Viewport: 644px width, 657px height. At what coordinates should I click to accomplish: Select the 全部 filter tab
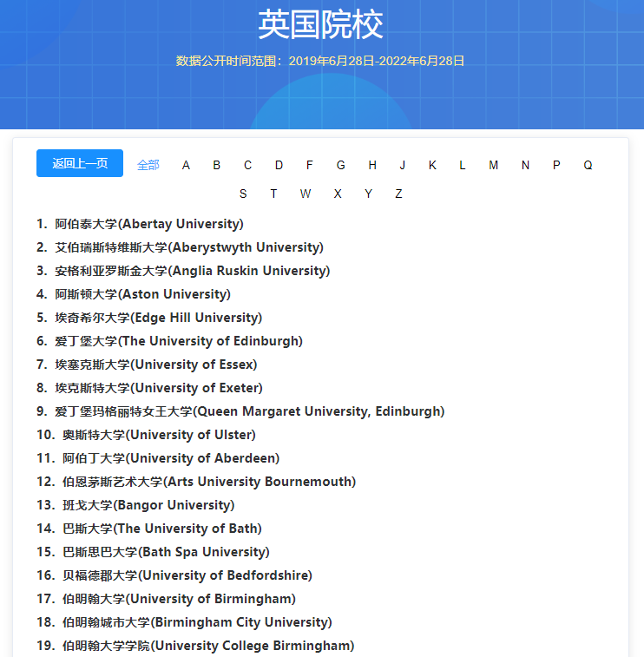tap(148, 165)
